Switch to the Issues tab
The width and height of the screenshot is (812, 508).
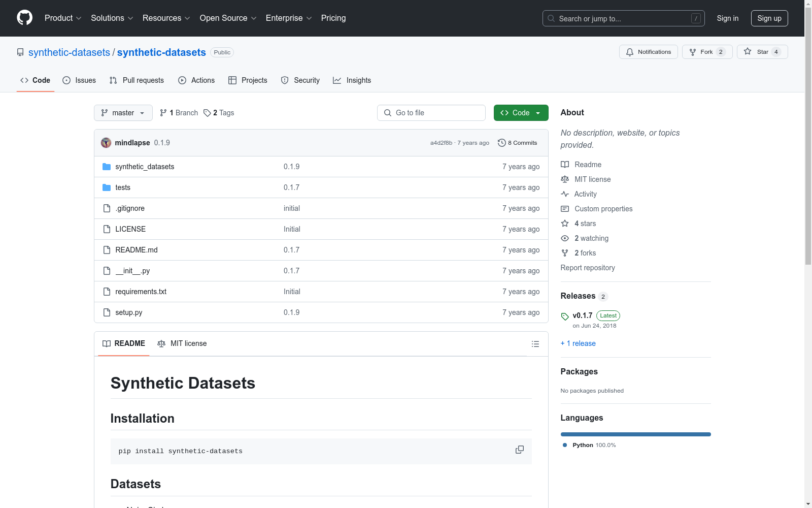(79, 80)
